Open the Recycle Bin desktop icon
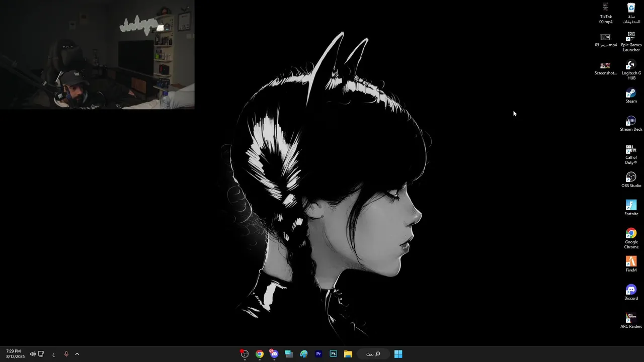 click(631, 13)
